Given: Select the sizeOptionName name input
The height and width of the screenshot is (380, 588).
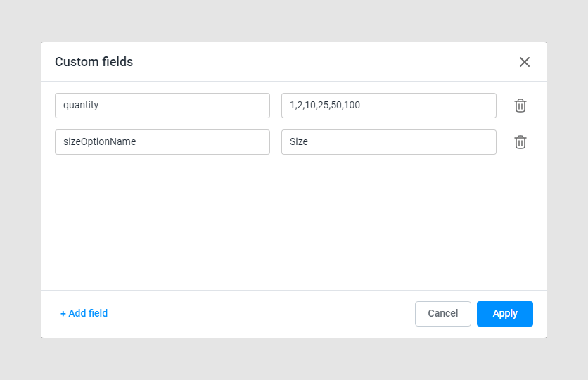Looking at the screenshot, I should (x=162, y=142).
